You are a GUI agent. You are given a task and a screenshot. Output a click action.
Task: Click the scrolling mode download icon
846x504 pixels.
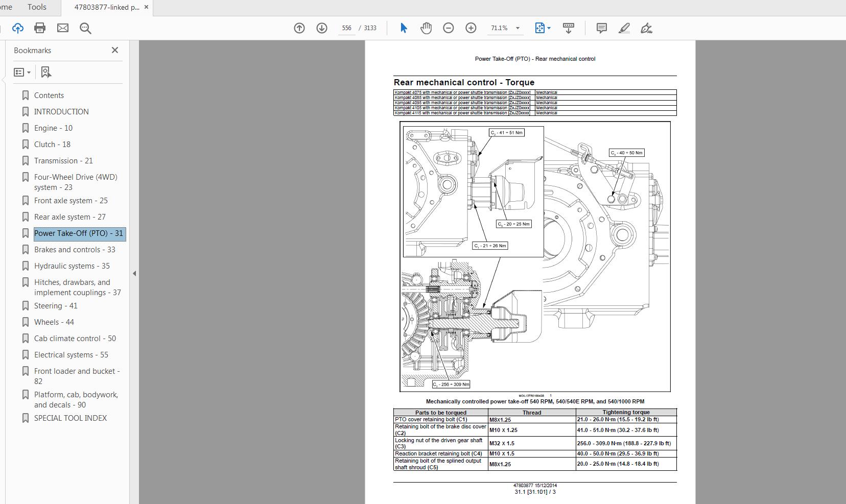569,28
